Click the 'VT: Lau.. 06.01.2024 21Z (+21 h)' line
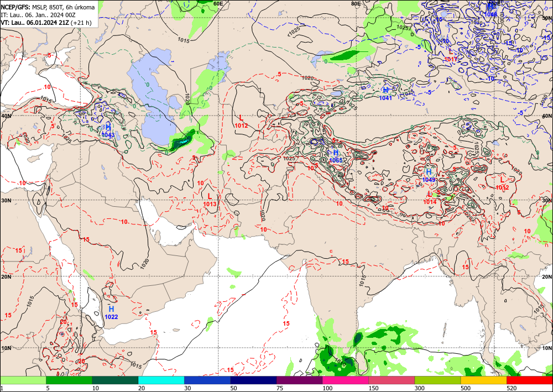 coord(46,23)
